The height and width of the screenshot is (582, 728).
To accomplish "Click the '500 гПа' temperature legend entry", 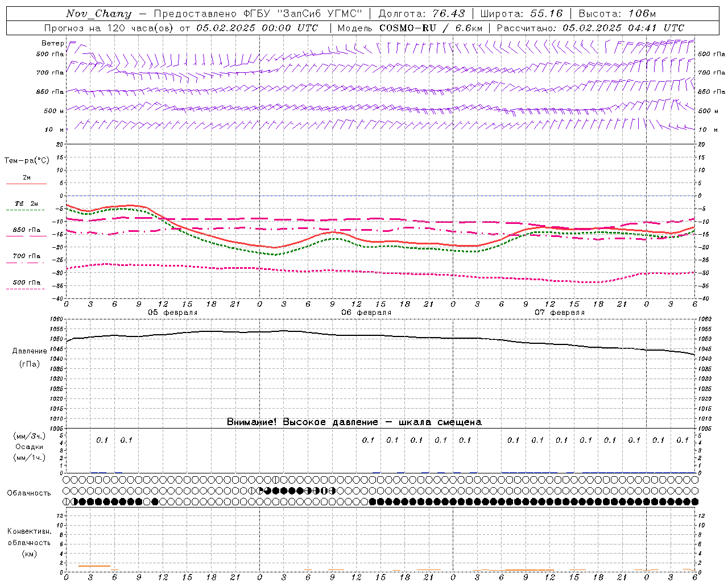I will (x=27, y=282).
